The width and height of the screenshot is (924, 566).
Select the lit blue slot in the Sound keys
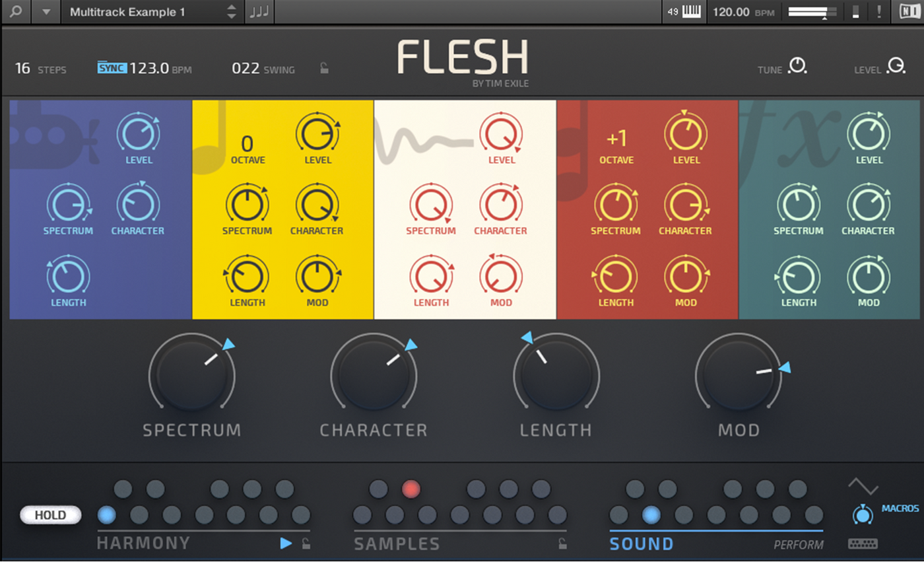(x=651, y=514)
